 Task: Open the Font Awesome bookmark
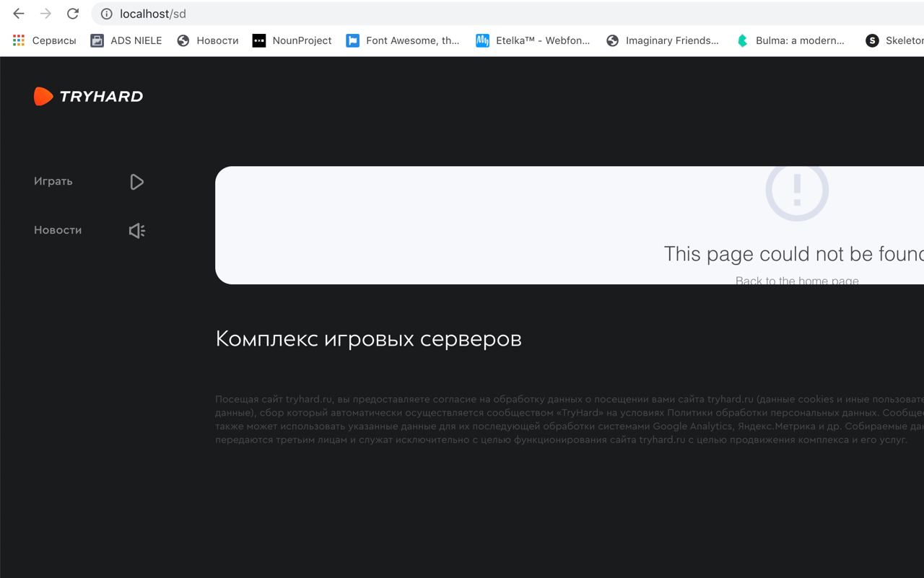click(x=403, y=40)
